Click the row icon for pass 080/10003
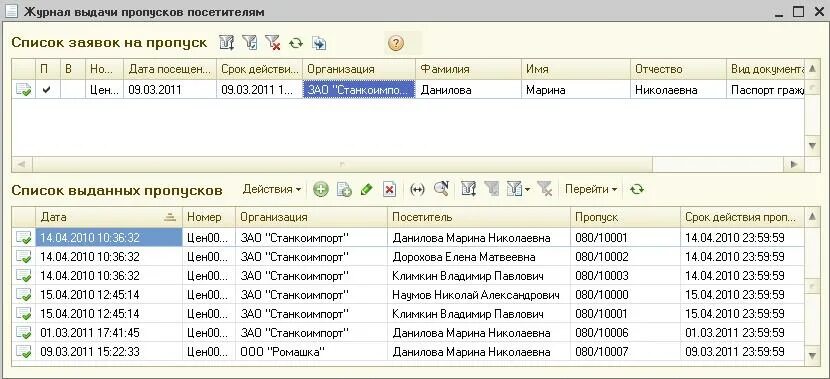This screenshot has height=379, width=830. point(24,276)
